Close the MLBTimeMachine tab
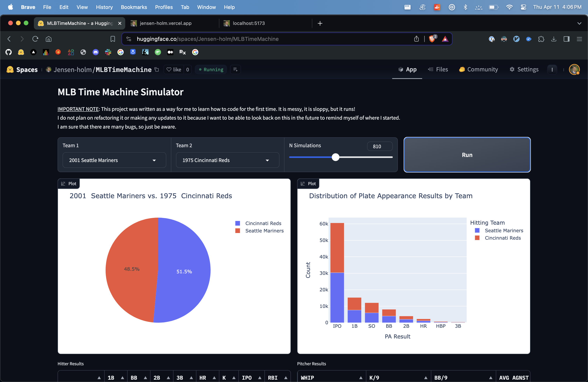Image resolution: width=588 pixels, height=382 pixels. coord(120,23)
